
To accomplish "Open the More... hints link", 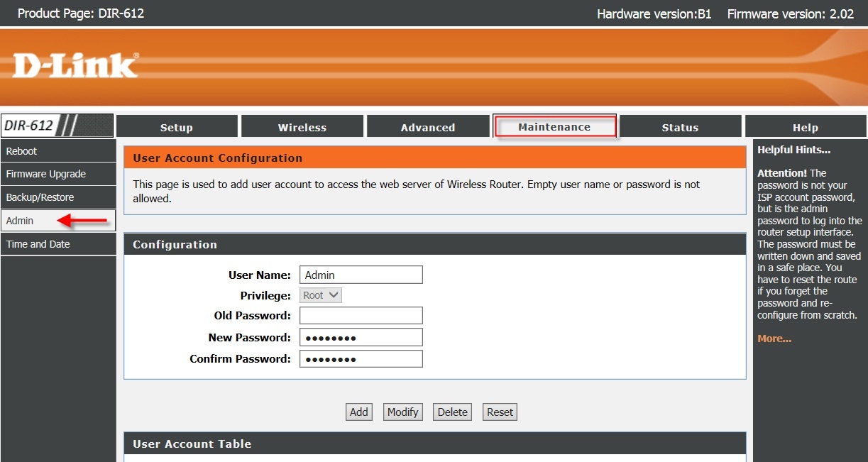I will tap(774, 339).
